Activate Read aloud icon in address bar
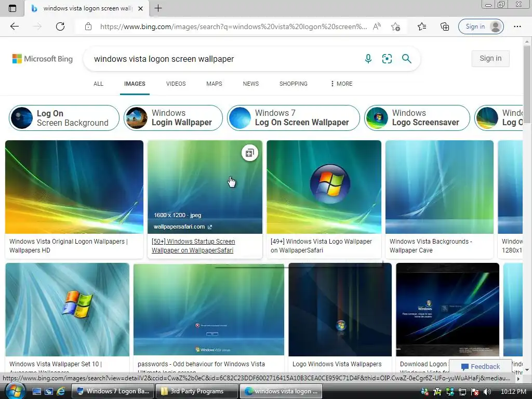Screen dimensions: 532x399 (x=377, y=26)
